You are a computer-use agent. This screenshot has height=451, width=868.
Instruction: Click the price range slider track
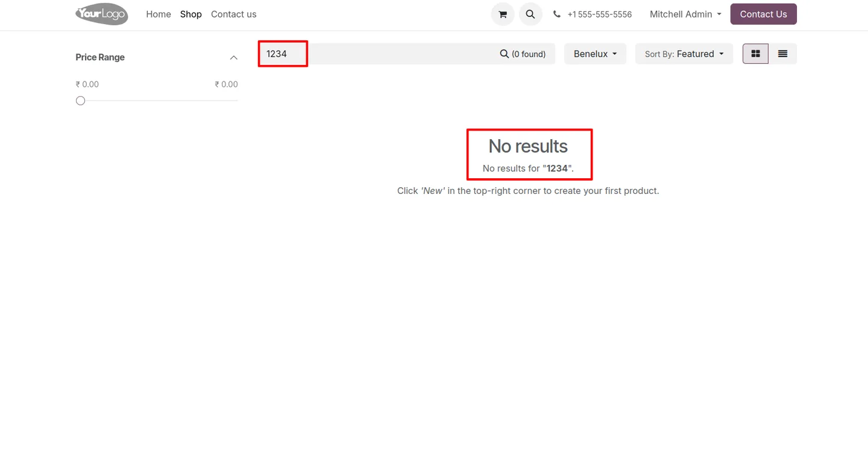(157, 101)
